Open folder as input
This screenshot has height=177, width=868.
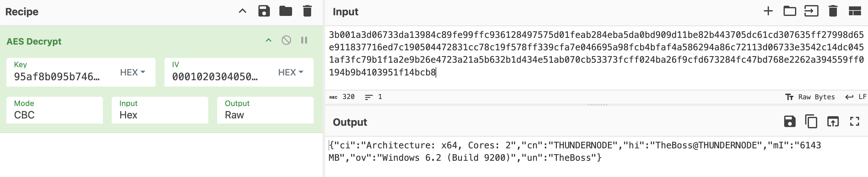point(790,11)
